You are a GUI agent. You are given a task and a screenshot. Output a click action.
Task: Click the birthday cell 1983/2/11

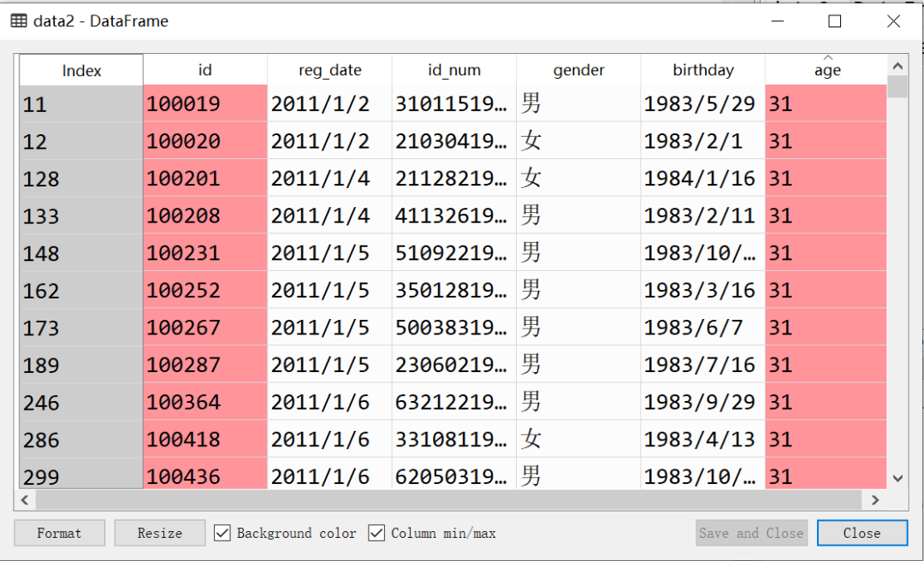702,216
